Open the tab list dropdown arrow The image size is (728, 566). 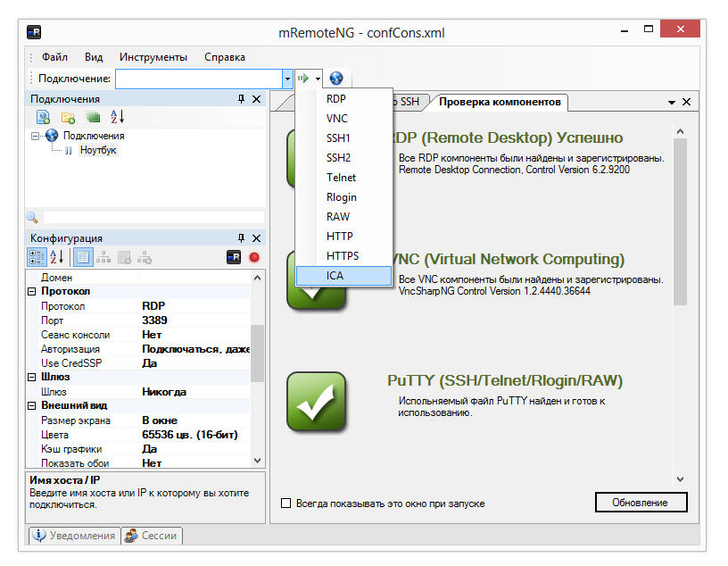(672, 103)
